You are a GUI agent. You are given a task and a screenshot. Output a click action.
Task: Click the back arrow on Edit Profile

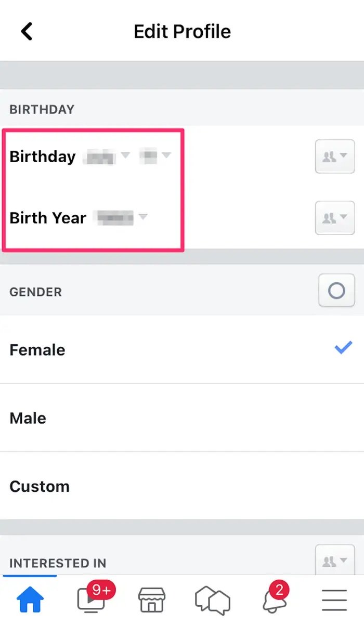(x=26, y=31)
